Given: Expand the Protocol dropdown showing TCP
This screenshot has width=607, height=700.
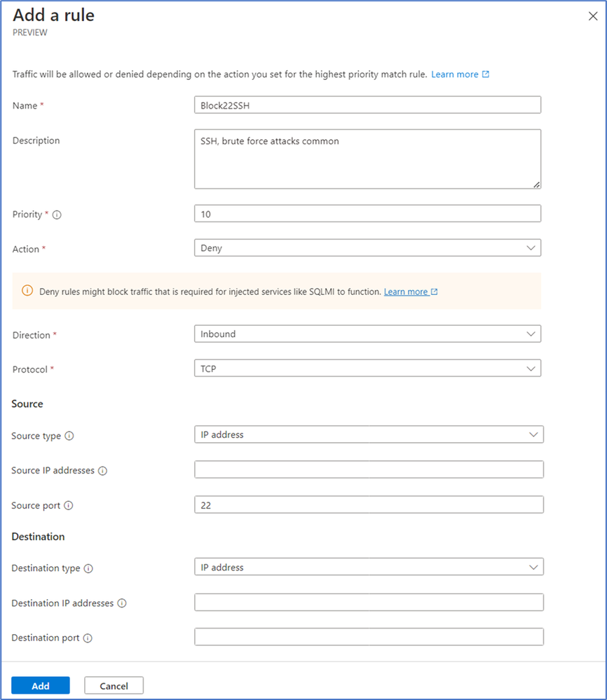Looking at the screenshot, I should tap(367, 369).
